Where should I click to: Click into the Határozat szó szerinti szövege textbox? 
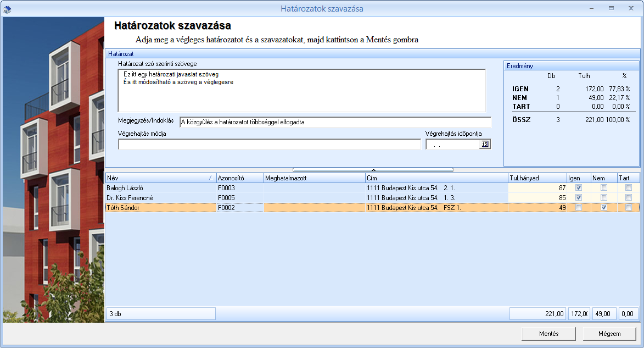[x=302, y=91]
